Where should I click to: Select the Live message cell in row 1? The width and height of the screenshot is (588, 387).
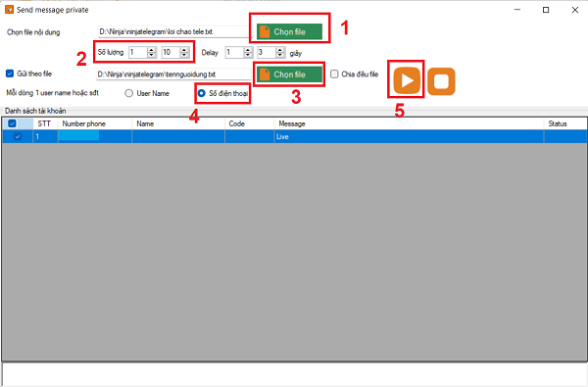tap(409, 136)
